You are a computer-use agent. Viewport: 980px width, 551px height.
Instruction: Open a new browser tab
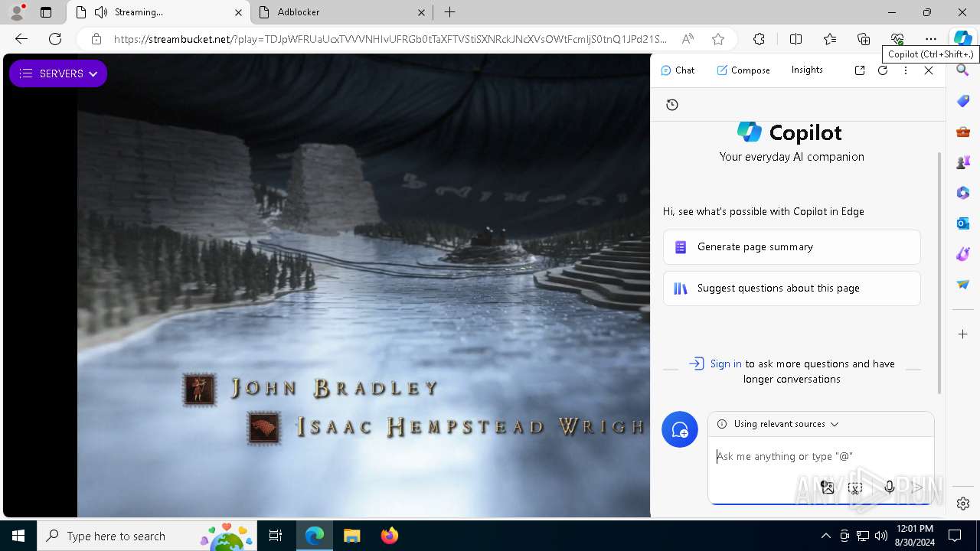point(450,12)
